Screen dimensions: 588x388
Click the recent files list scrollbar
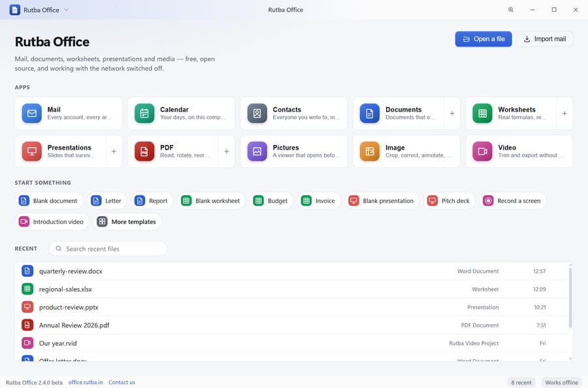pyautogui.click(x=570, y=298)
